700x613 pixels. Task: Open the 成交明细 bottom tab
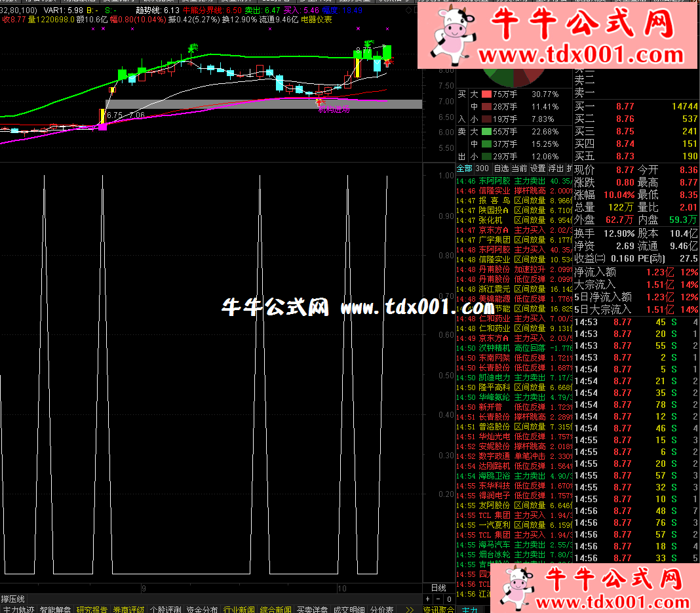pyautogui.click(x=349, y=610)
